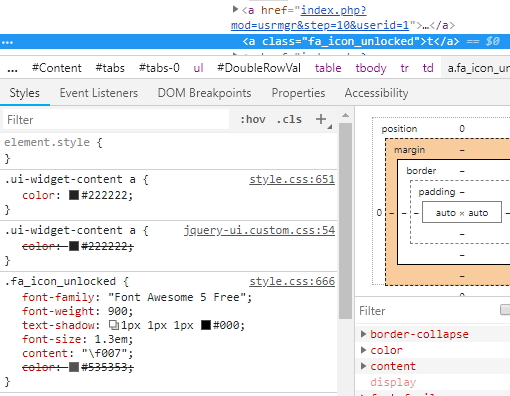Show the hidden breadcrumb ancestors ellipsis
The image size is (510, 396).
coord(12,69)
